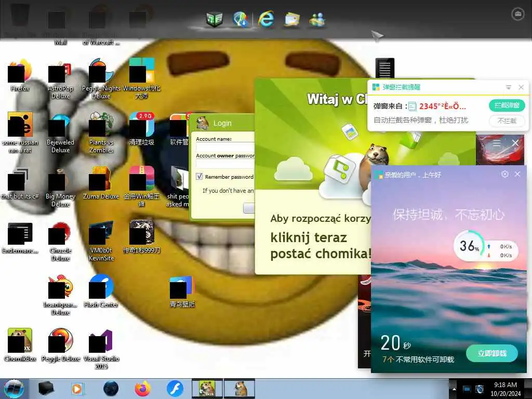Open the Flash icon in the taskbar

point(175,389)
